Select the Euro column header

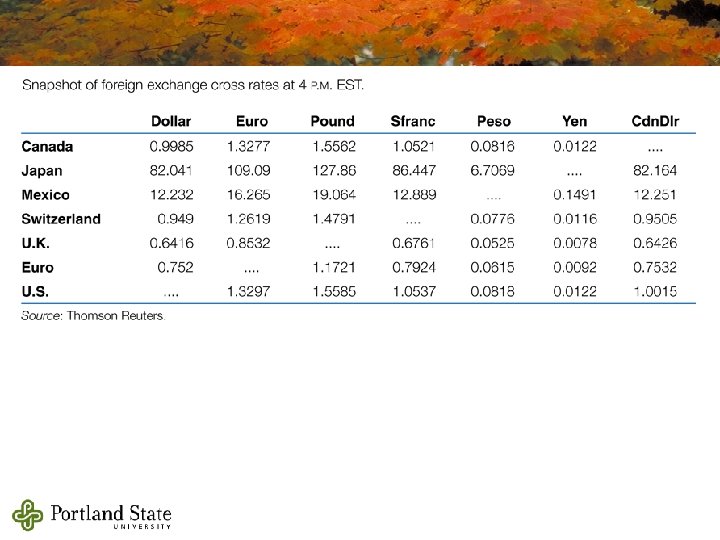(x=252, y=121)
